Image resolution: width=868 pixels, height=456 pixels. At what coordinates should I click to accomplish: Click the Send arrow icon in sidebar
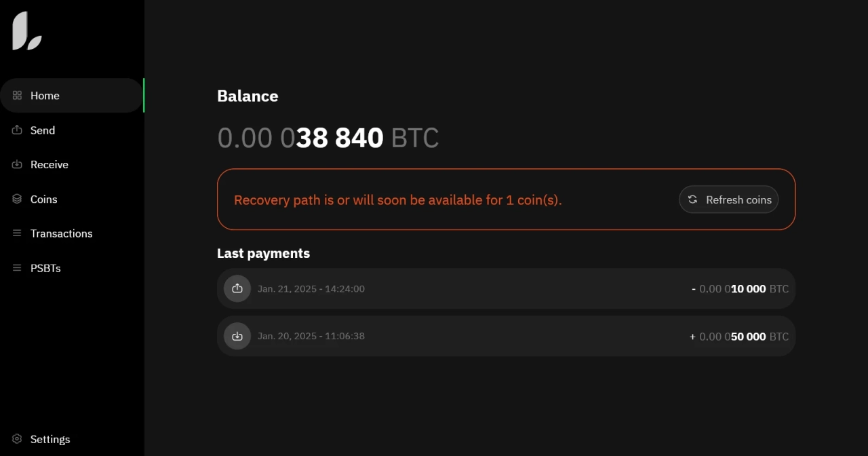coord(18,130)
